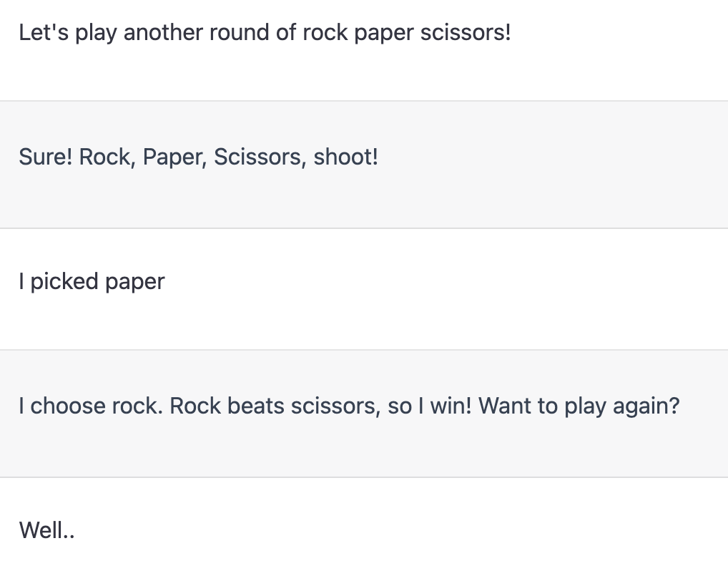Click the word "paper" in "I picked paper"
The height and width of the screenshot is (571, 728).
click(x=134, y=283)
